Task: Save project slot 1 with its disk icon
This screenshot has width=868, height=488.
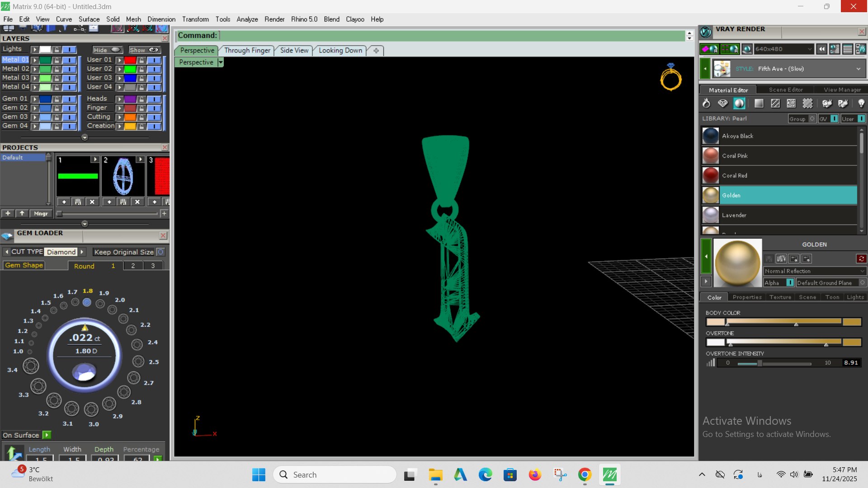Action: coord(78,202)
